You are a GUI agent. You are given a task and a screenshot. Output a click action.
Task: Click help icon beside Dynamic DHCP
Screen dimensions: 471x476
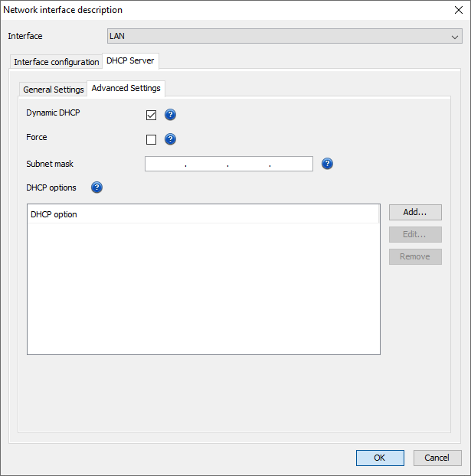[171, 115]
